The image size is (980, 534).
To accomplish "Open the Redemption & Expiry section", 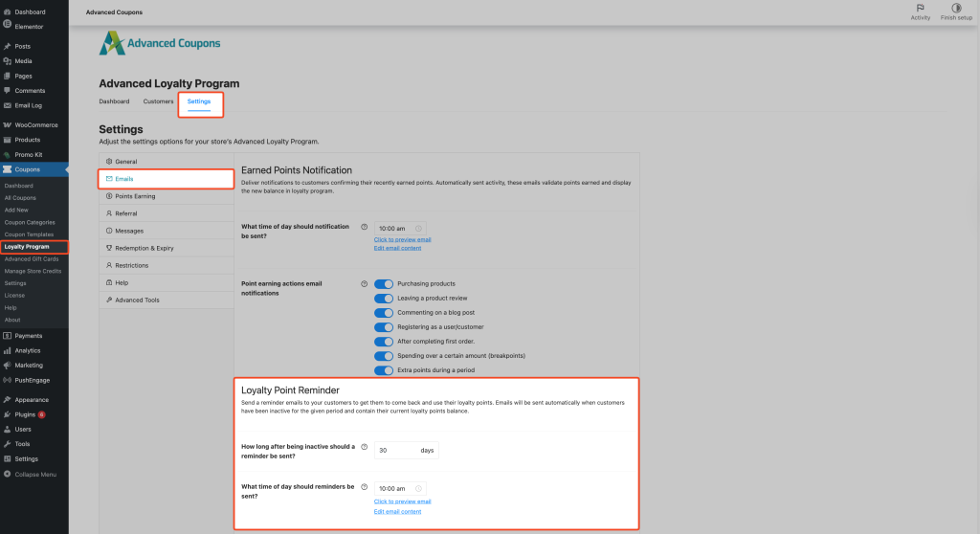I will [x=167, y=248].
